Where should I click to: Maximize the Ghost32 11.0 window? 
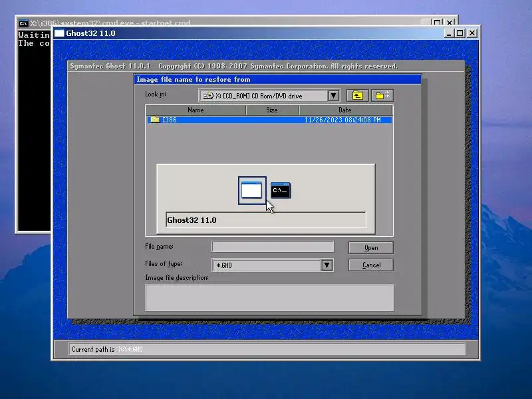[x=460, y=33]
